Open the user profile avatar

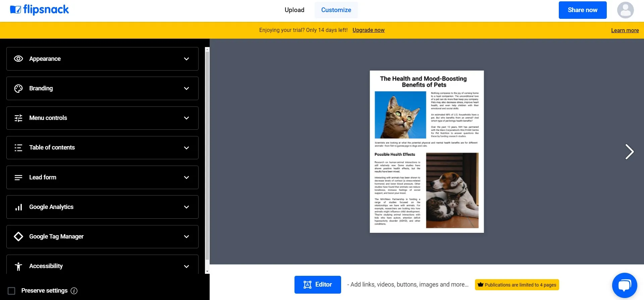(x=626, y=10)
